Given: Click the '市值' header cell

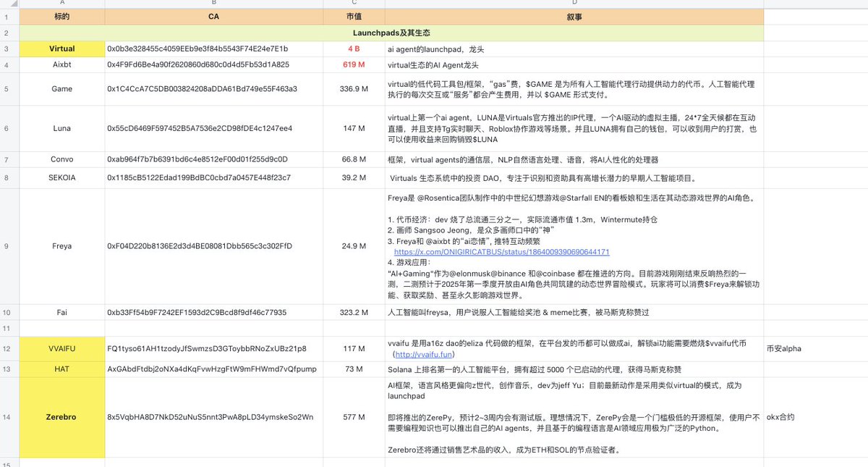Looking at the screenshot, I should point(354,16).
